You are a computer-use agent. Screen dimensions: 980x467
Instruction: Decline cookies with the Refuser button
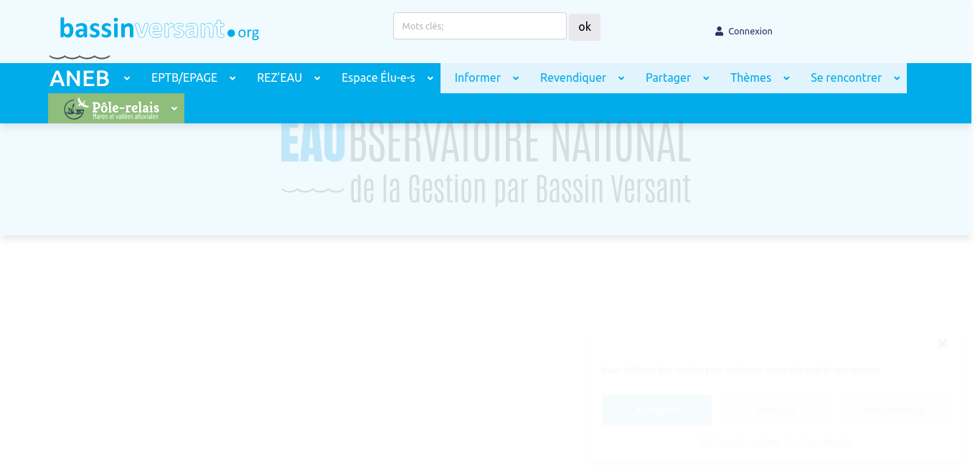click(x=776, y=410)
